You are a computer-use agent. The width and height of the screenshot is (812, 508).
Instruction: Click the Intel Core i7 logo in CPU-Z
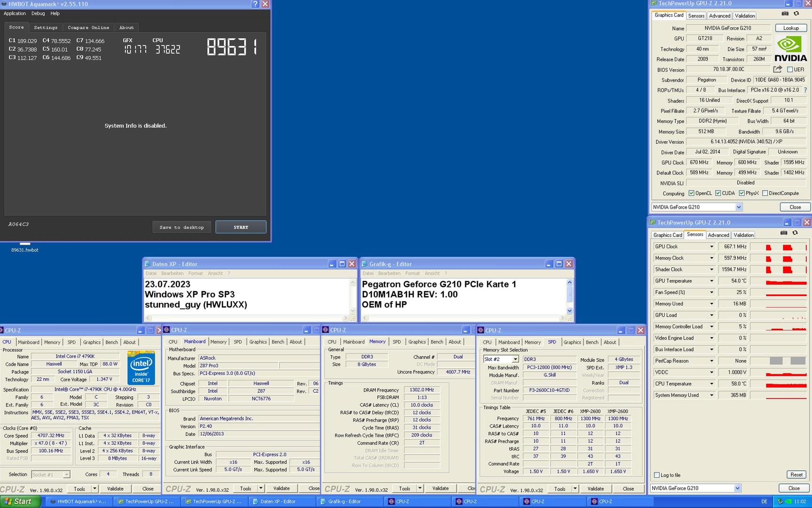[141, 368]
